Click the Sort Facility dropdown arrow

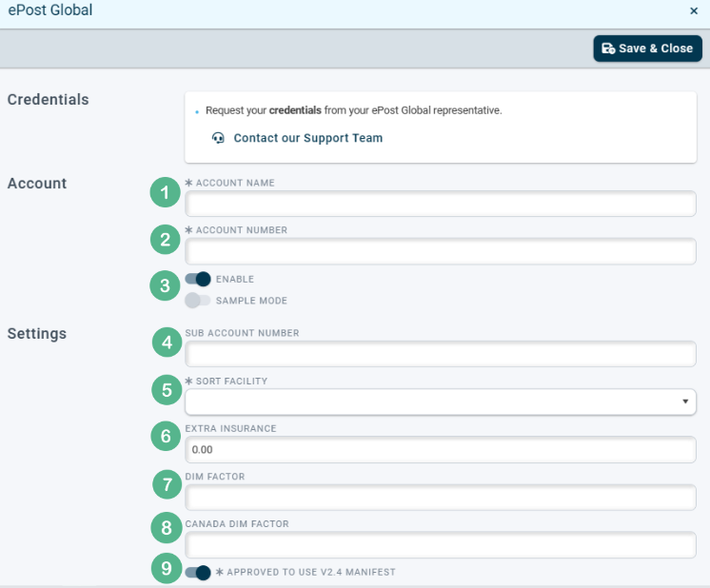coord(684,402)
